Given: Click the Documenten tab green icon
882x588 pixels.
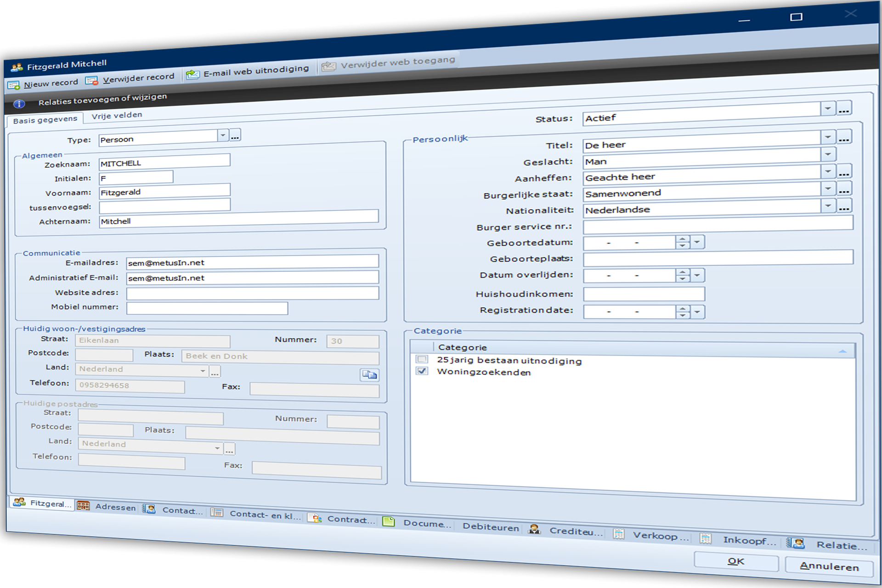Looking at the screenshot, I should (389, 521).
